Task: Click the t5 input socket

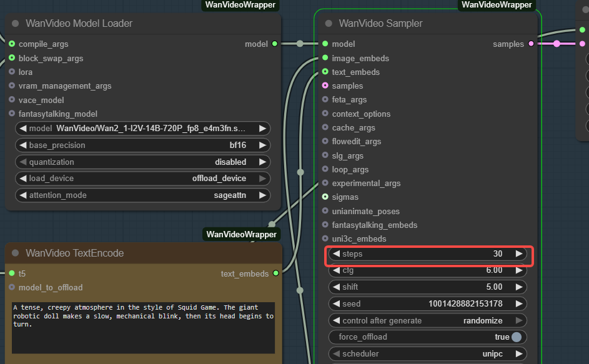Action: [x=12, y=273]
